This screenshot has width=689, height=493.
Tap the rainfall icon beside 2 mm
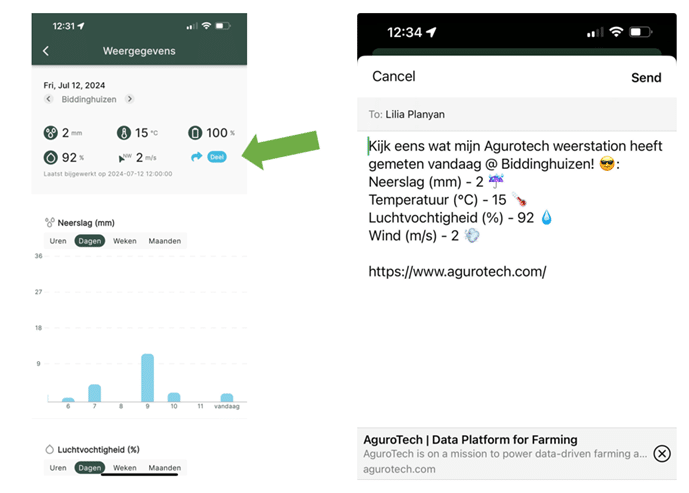click(51, 133)
